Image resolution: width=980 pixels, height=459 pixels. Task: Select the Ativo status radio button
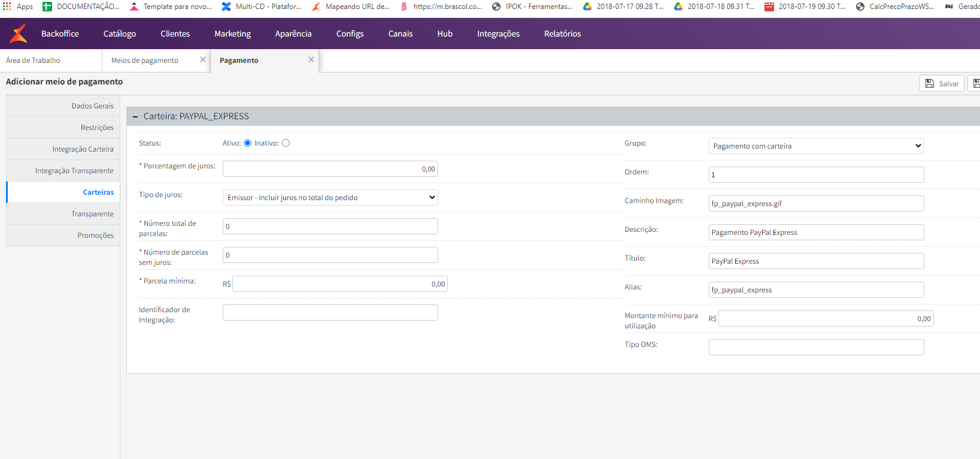(247, 143)
